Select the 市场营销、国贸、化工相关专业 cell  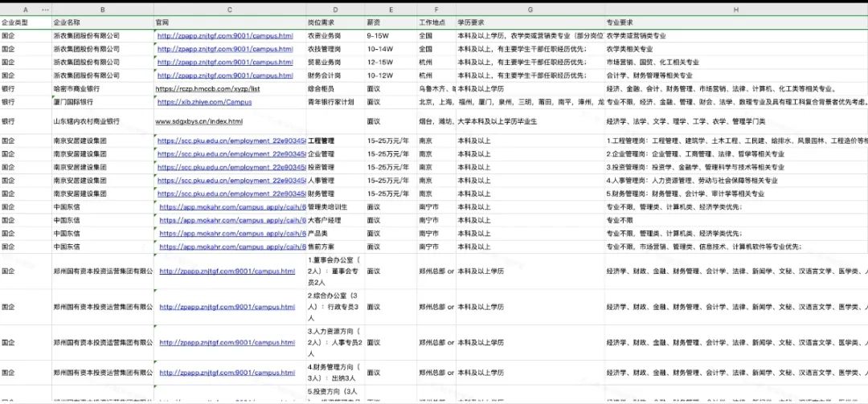click(736, 62)
